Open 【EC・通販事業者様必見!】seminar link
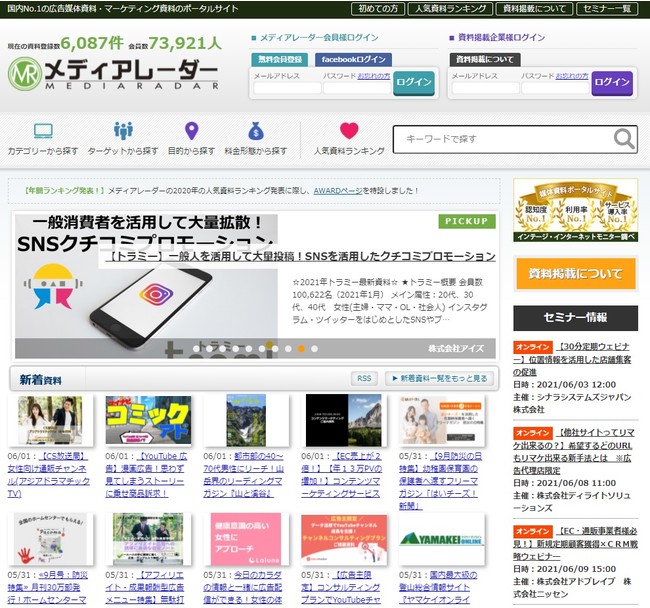The width and height of the screenshot is (650, 608). coord(575,543)
